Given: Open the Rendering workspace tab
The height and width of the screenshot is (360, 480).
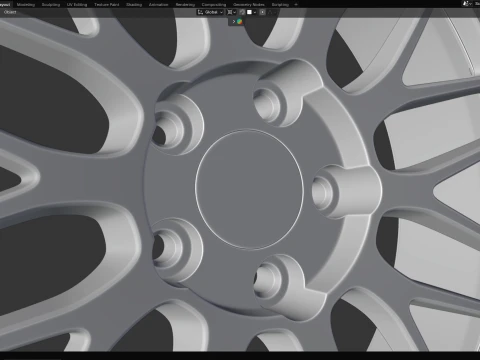Looking at the screenshot, I should 185,5.
